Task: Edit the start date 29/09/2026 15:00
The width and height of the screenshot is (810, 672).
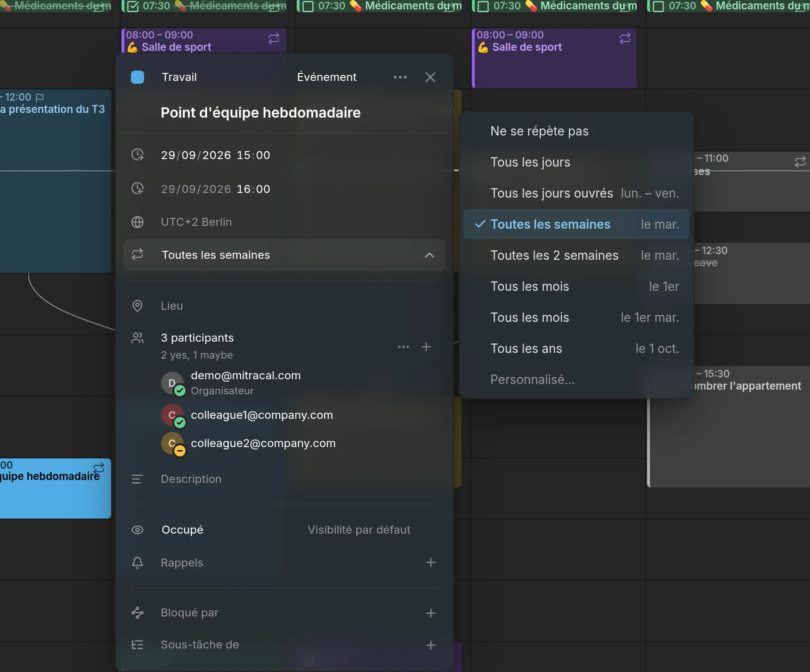Action: 216,155
